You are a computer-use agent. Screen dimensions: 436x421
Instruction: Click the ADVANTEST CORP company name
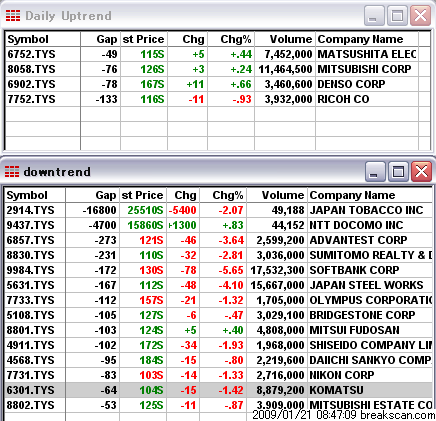(x=358, y=240)
